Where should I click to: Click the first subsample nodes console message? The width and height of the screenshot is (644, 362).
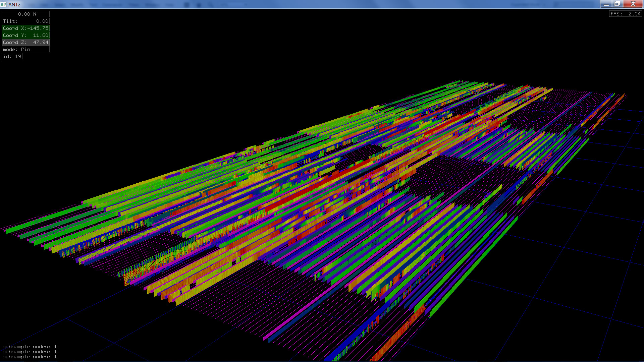(x=30, y=347)
